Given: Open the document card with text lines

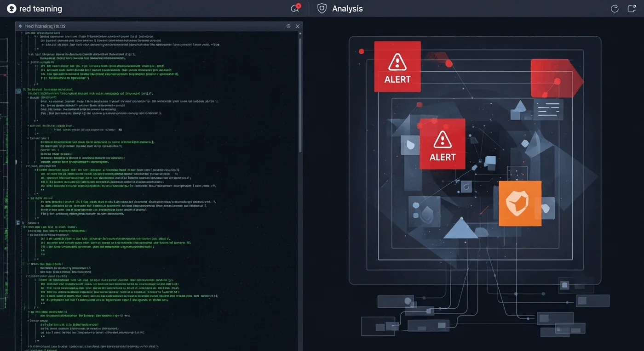Looking at the screenshot, I should pyautogui.click(x=548, y=110).
